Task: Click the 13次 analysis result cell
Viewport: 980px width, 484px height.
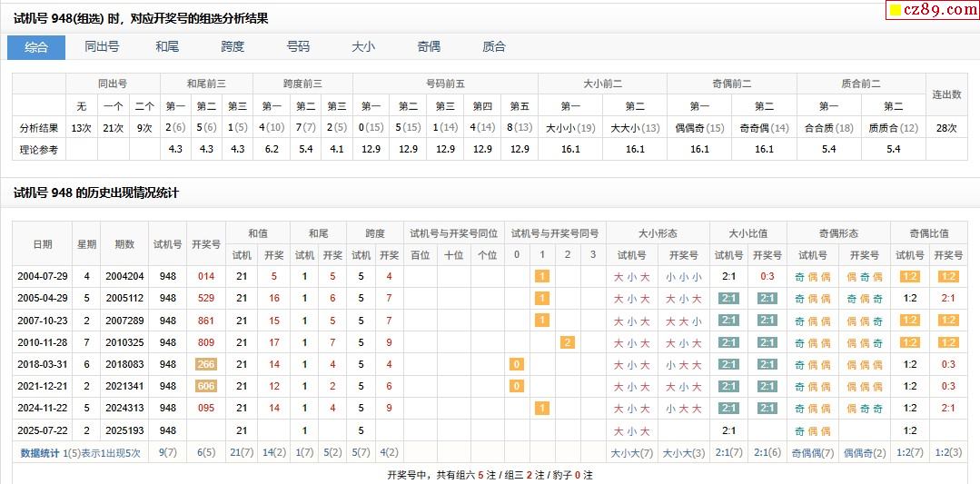Action: point(81,128)
